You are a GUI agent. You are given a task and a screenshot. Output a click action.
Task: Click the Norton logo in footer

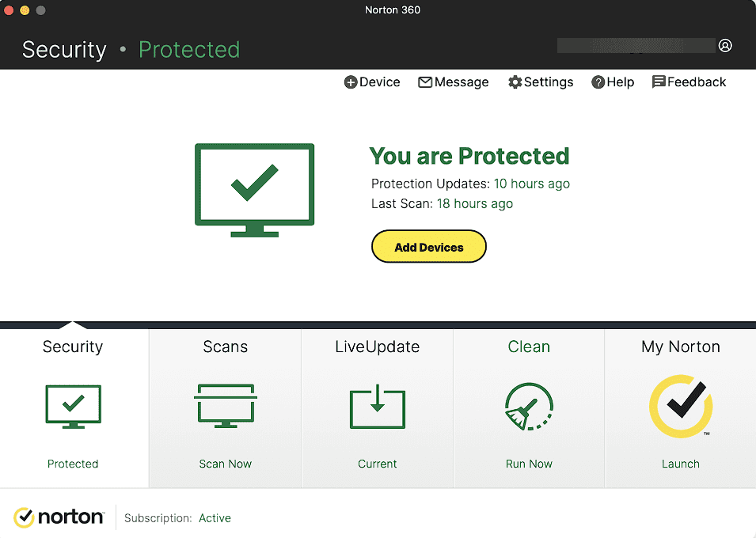point(59,517)
